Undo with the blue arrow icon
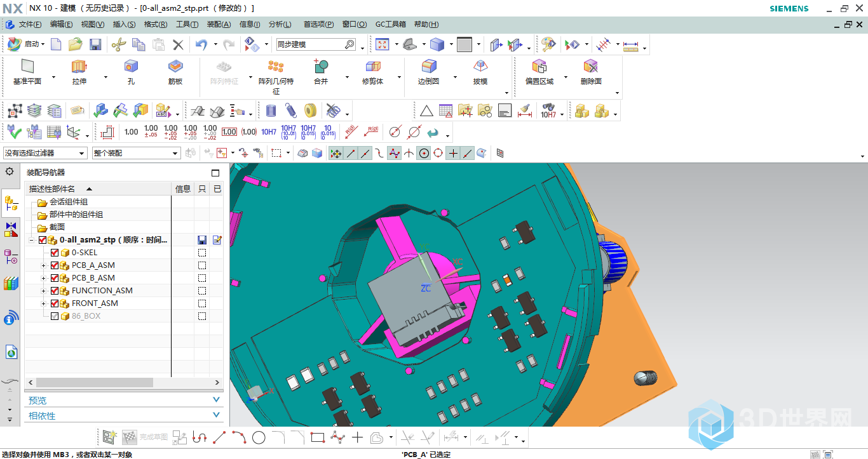868x459 pixels. click(x=201, y=44)
